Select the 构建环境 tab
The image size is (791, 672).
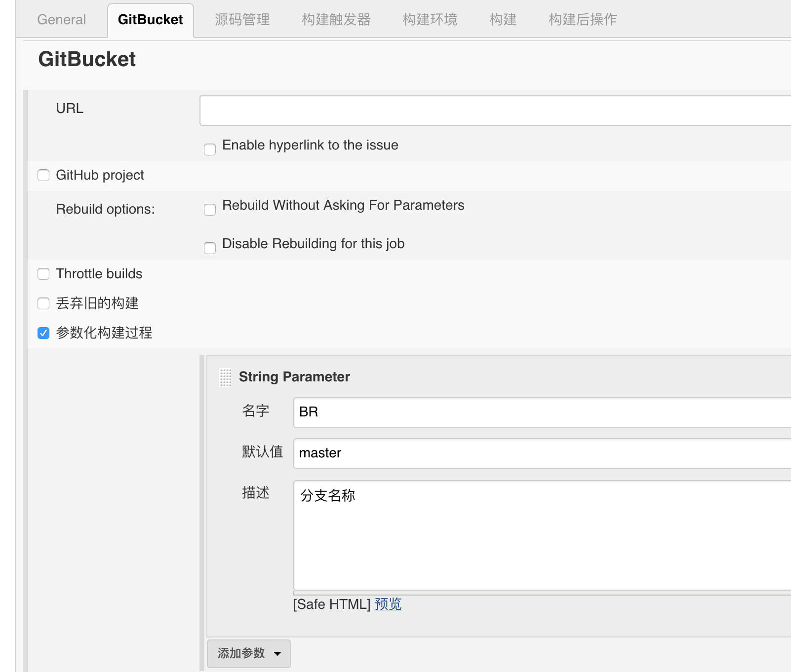[x=430, y=20]
